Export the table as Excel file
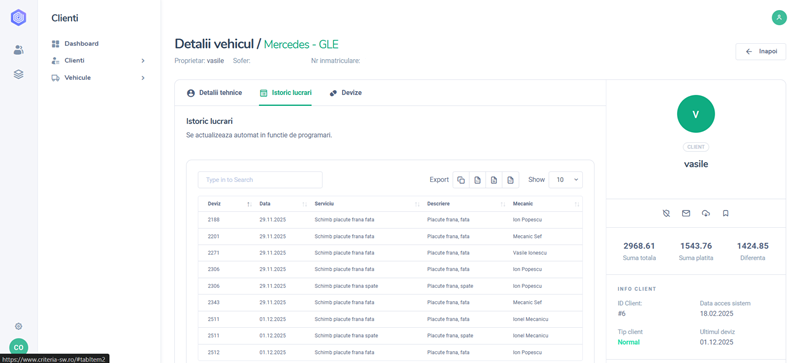 [x=494, y=180]
